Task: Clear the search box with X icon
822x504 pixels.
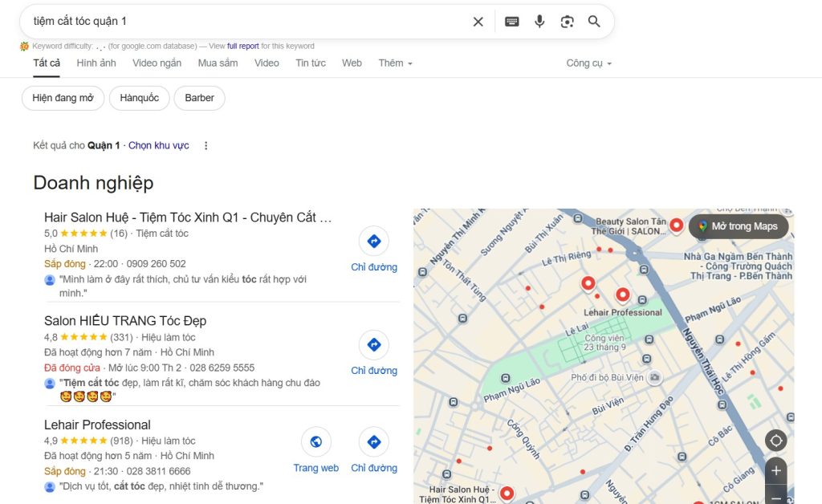Action: [478, 22]
